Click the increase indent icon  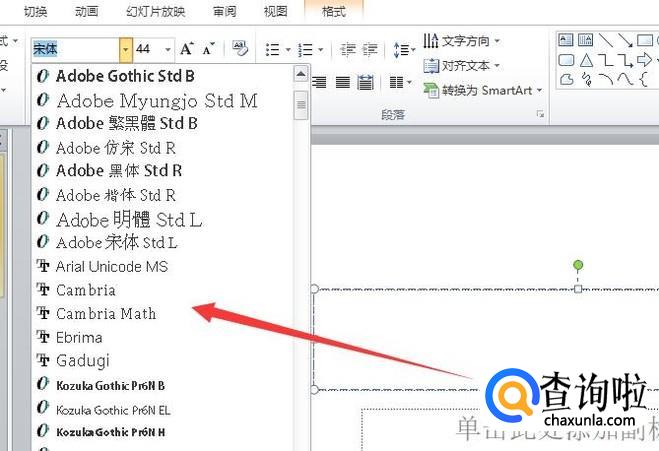tap(370, 50)
